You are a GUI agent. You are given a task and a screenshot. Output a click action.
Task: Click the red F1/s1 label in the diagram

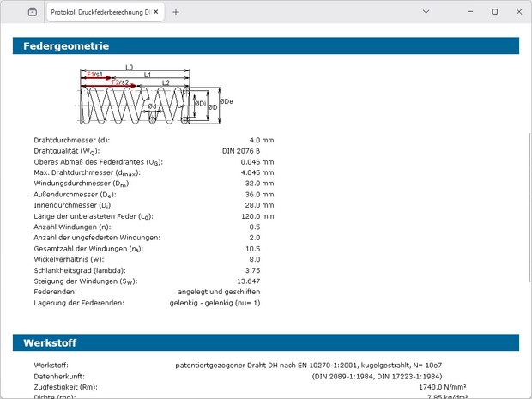94,76
